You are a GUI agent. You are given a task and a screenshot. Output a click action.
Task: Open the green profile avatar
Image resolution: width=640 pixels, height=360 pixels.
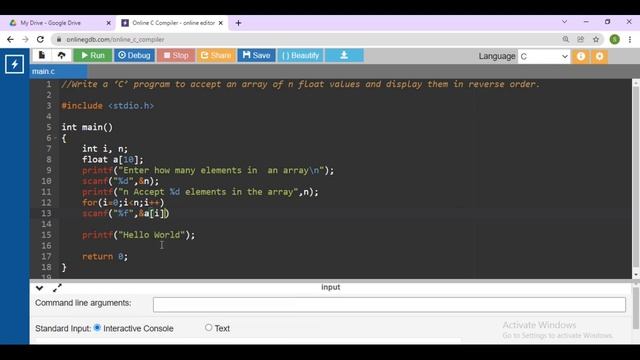615,40
